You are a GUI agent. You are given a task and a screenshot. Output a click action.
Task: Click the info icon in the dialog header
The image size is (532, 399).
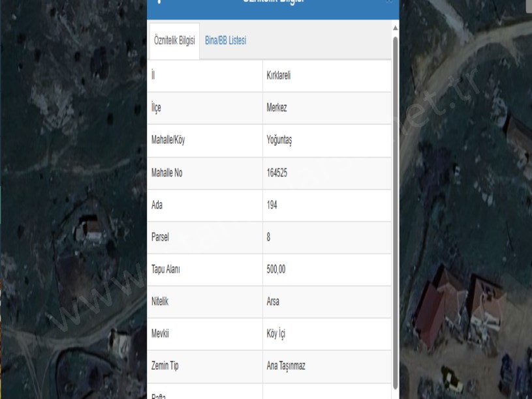[159, 2]
